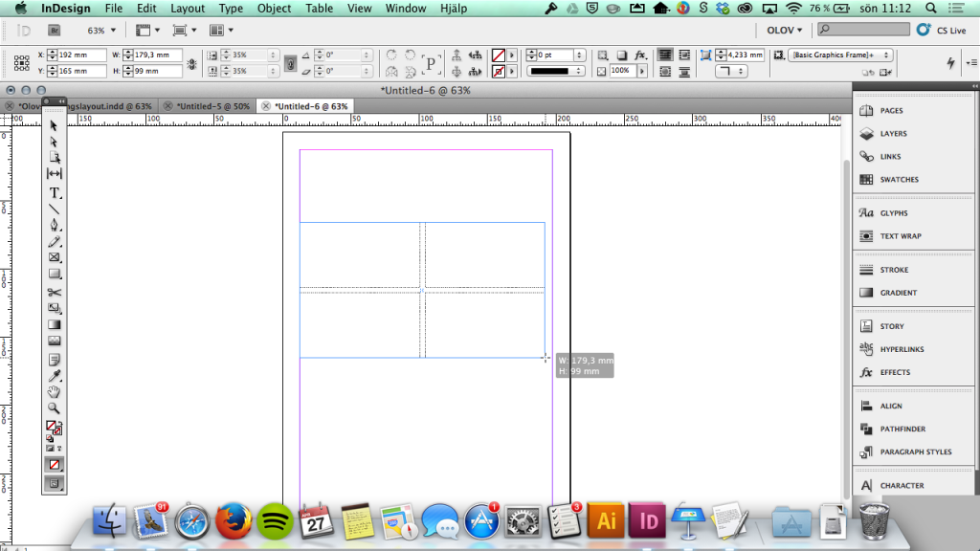This screenshot has width=980, height=551.
Task: Open the Object menu
Action: (274, 8)
